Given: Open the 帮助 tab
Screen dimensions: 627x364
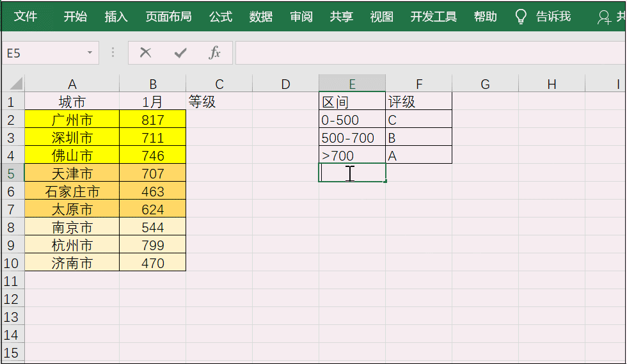Looking at the screenshot, I should (x=486, y=17).
